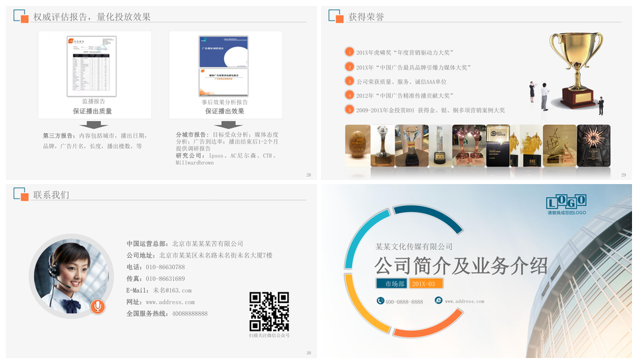Click the square title icon beside 获得荣誉
The width and height of the screenshot is (638, 364).
pos(336,16)
